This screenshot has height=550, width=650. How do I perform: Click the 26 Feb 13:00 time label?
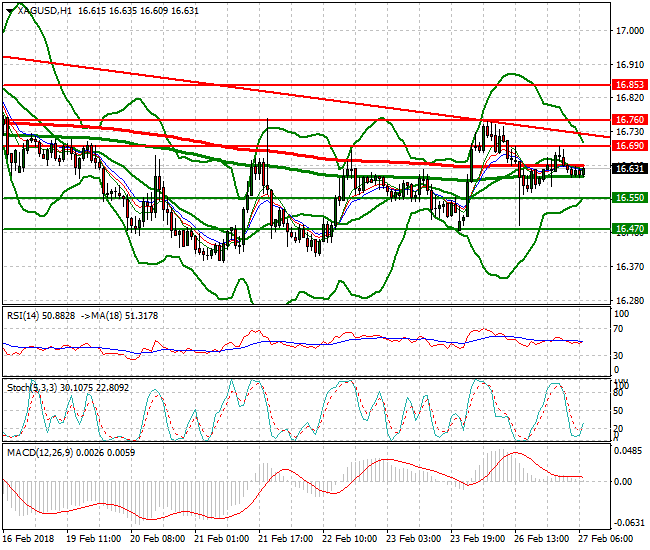tap(542, 539)
